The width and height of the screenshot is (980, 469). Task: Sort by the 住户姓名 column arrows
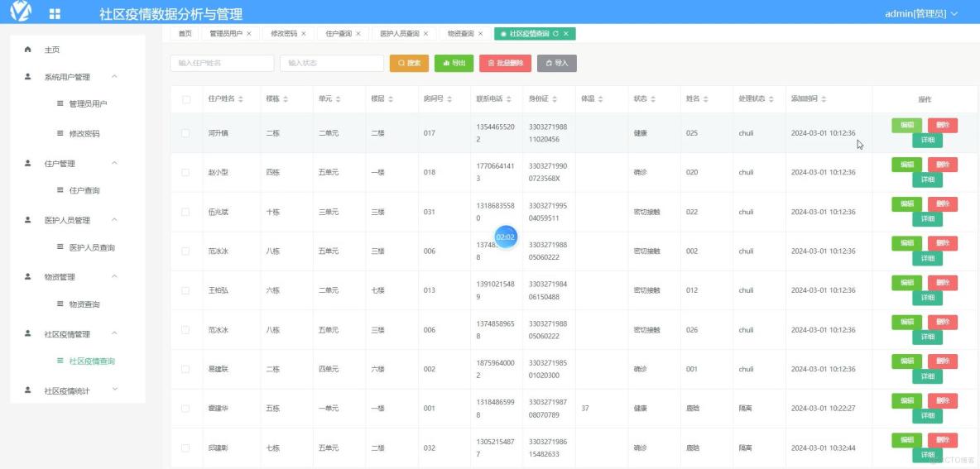click(241, 99)
